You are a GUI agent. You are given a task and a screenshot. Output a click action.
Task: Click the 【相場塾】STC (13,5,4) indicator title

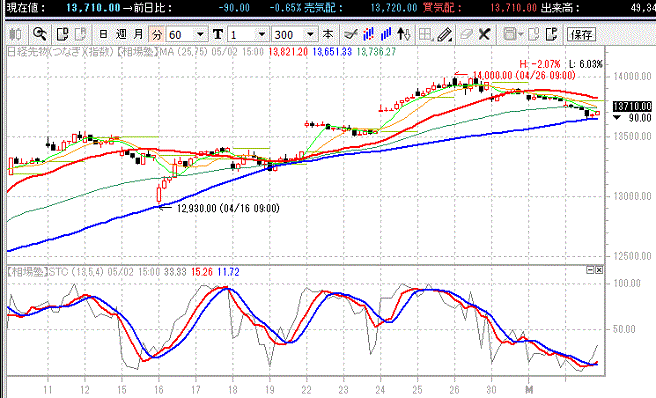point(55,272)
